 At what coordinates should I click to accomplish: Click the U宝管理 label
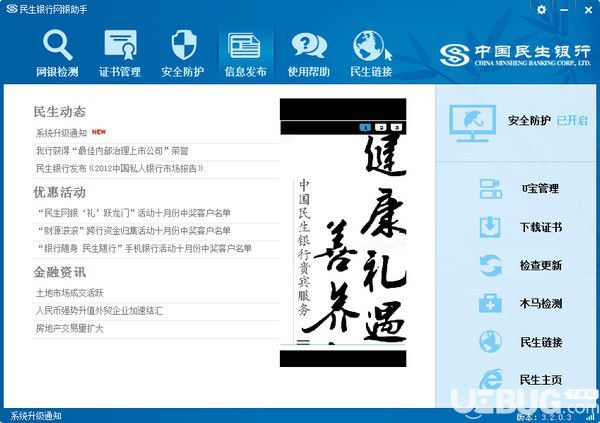[540, 189]
